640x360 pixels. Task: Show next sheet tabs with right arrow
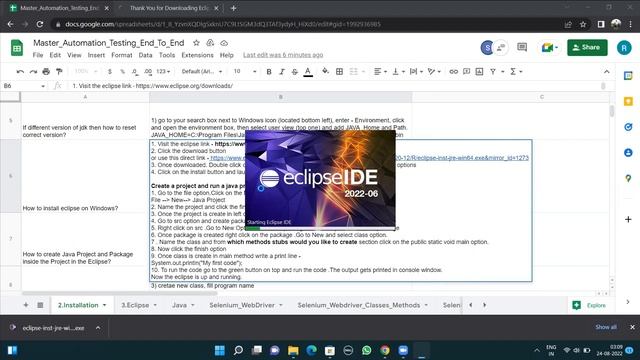click(484, 305)
